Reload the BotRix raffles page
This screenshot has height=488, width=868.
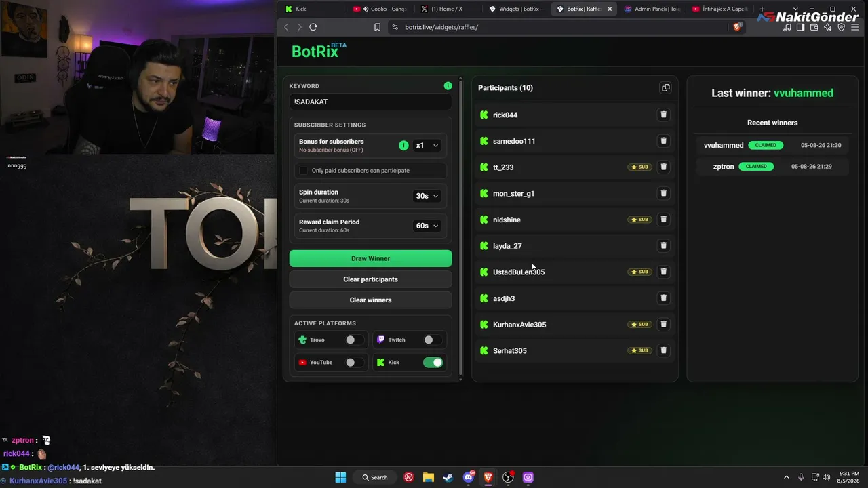pos(313,27)
